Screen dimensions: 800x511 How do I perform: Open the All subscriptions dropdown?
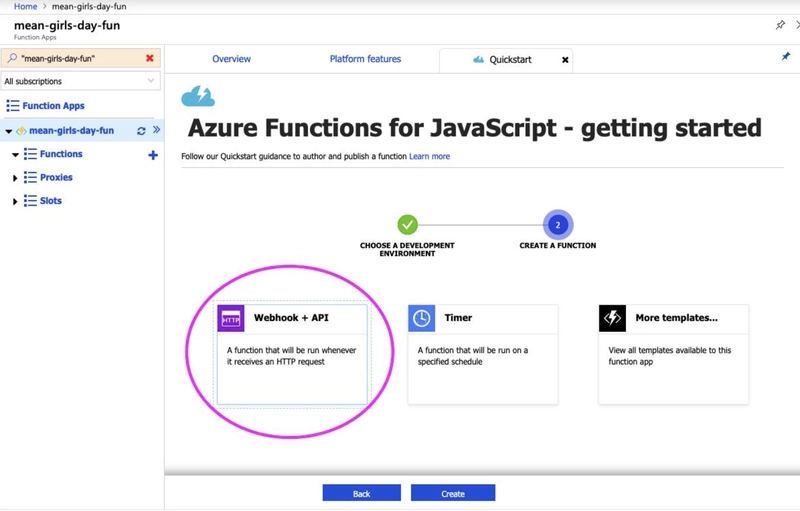(81, 81)
